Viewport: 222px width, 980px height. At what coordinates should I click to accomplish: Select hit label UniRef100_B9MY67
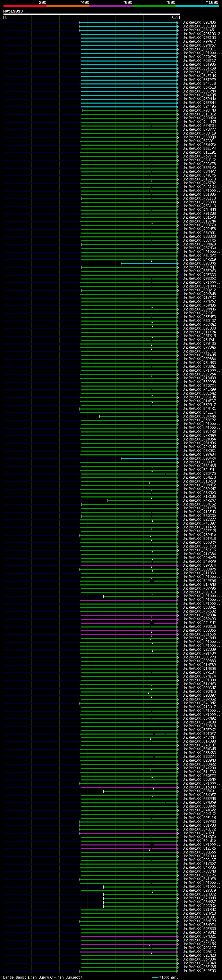[199, 46]
